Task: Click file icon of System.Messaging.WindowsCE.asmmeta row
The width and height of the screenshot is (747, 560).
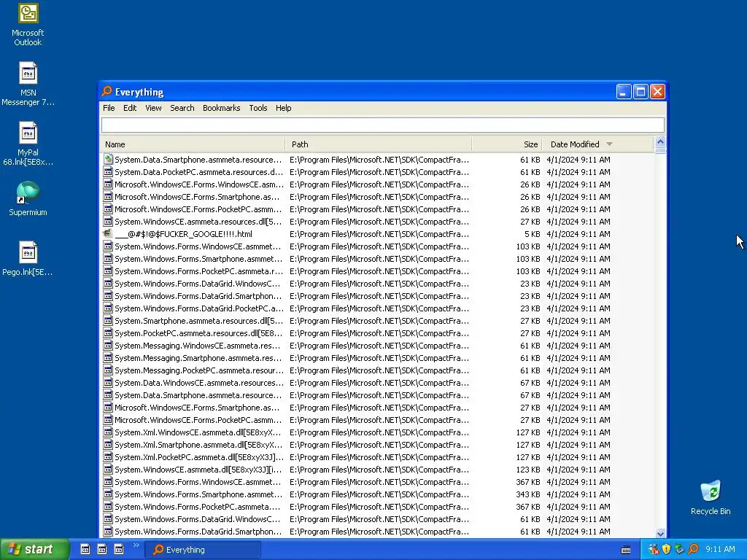Action: tap(108, 345)
